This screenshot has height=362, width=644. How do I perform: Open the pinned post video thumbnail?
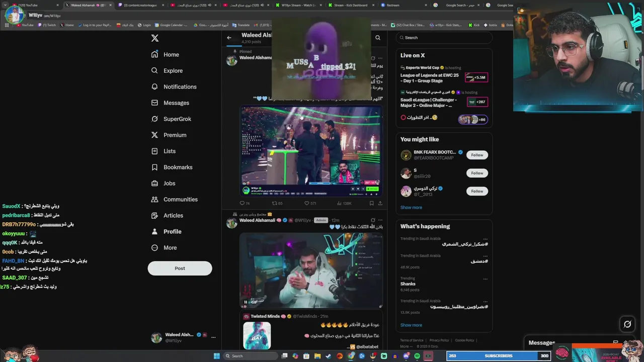(311, 151)
